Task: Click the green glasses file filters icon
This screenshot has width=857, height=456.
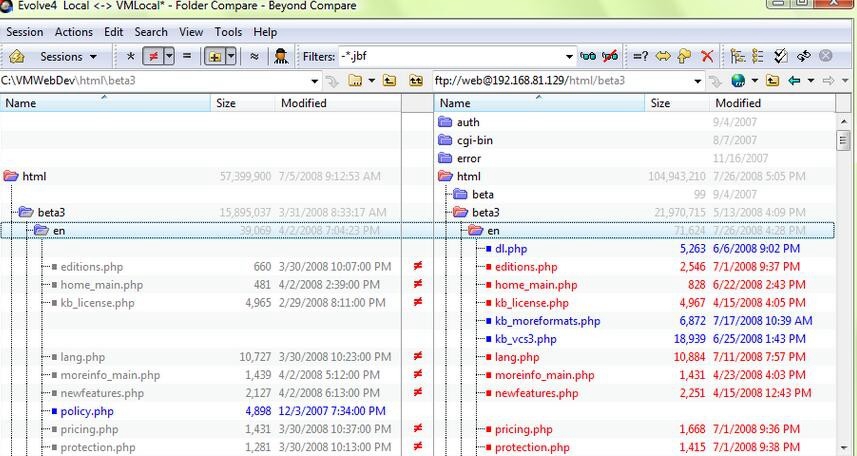Action: click(588, 56)
